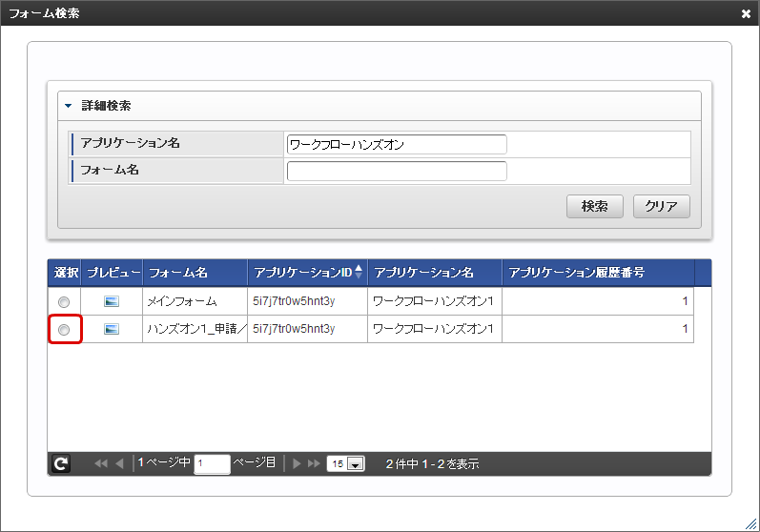This screenshot has width=760, height=532.
Task: Jump to last page using the double-right arrow
Action: [x=314, y=463]
